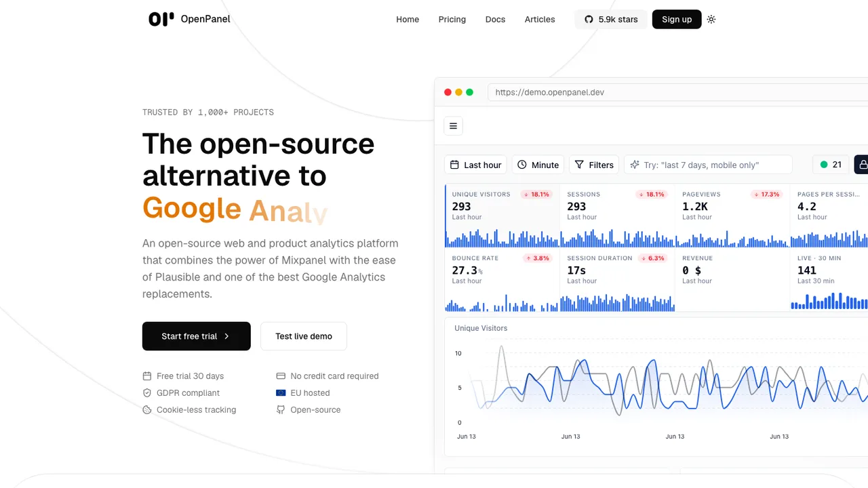Click the GDPR compliant text
This screenshot has height=488, width=868.
pyautogui.click(x=189, y=393)
